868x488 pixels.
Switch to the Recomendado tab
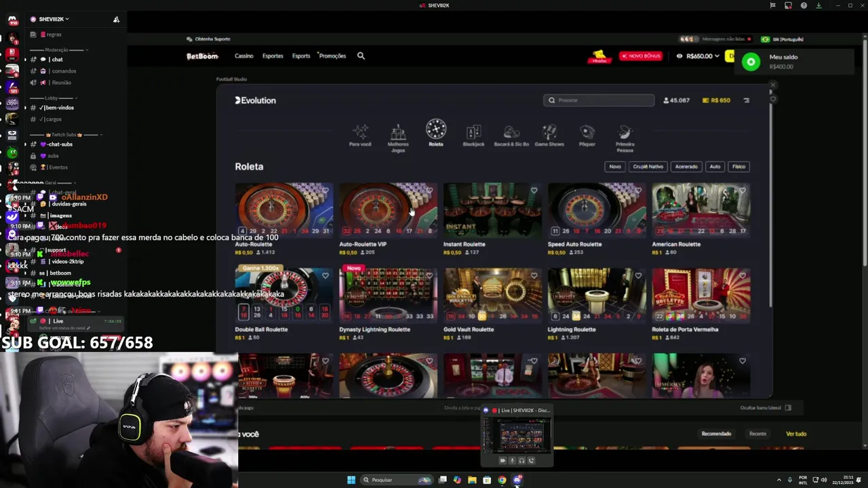(x=716, y=434)
